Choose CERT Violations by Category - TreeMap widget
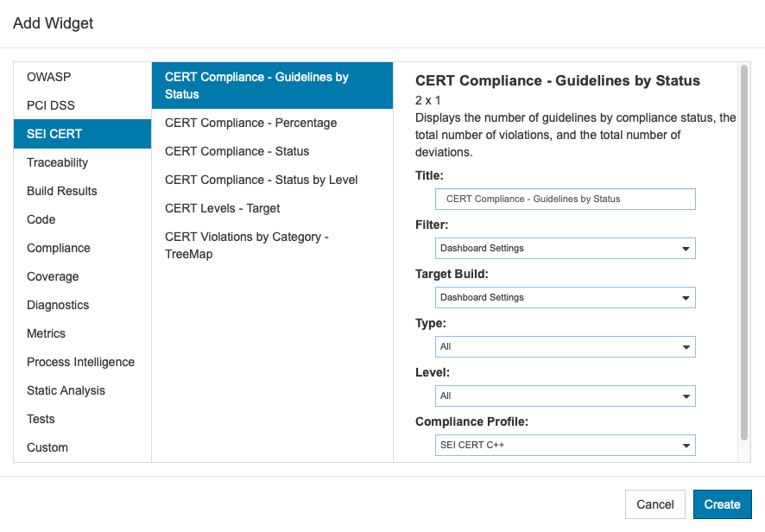Viewport: 765px width, 532px height. click(x=272, y=245)
